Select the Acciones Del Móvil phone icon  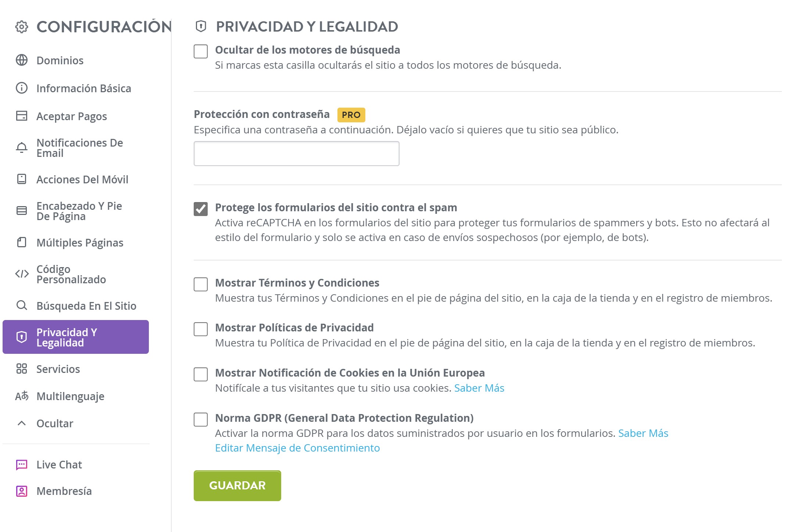pos(22,179)
